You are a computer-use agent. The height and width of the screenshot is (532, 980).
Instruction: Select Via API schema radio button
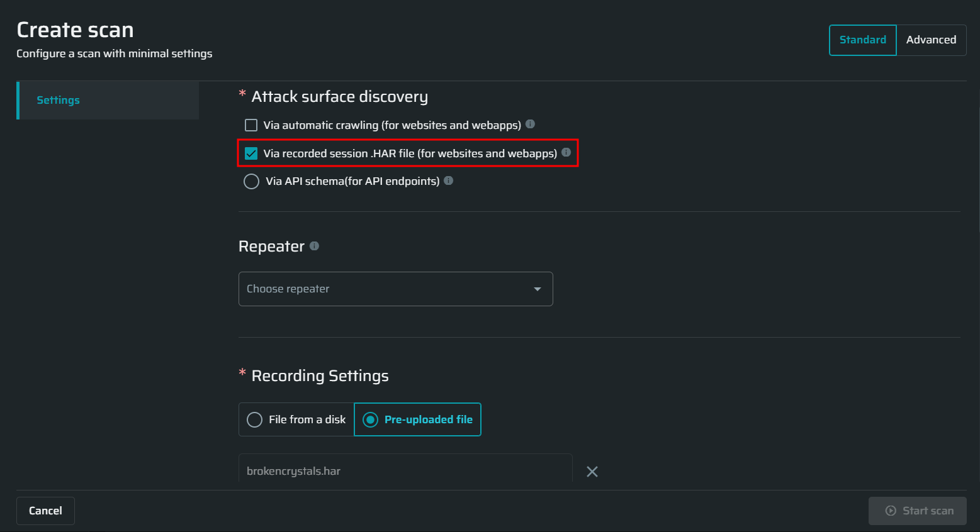point(251,182)
